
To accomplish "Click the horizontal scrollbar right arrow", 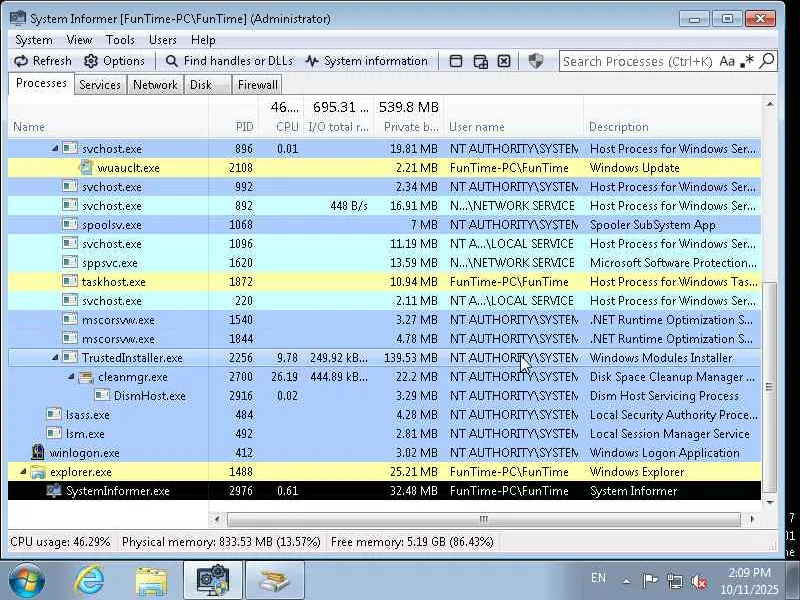I will pos(752,519).
